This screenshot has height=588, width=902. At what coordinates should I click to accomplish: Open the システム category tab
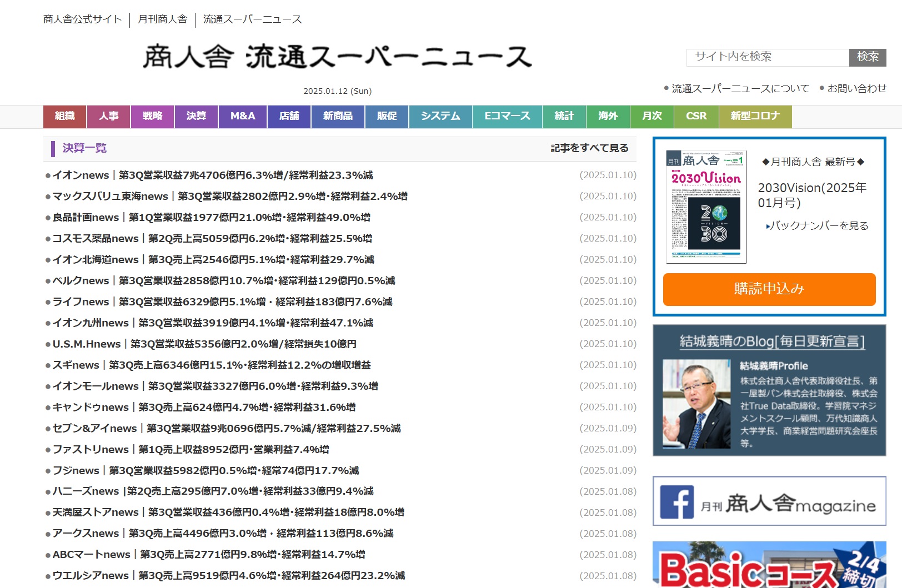pos(440,117)
